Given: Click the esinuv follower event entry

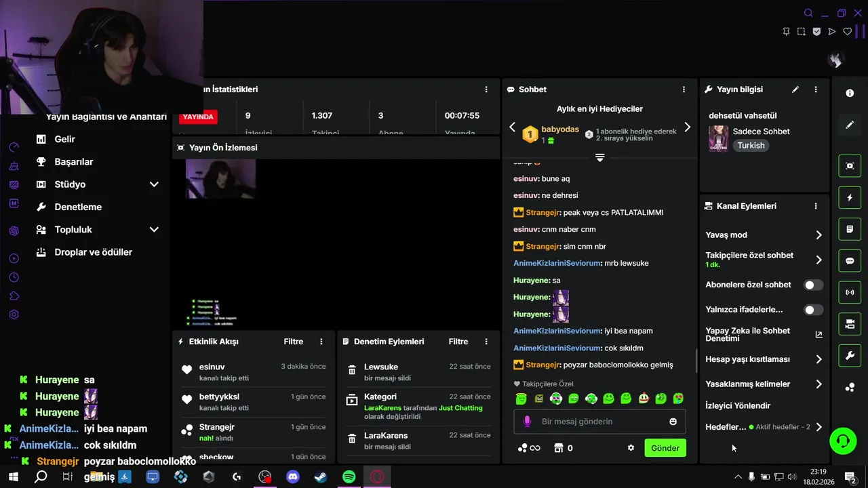Looking at the screenshot, I should click(253, 371).
